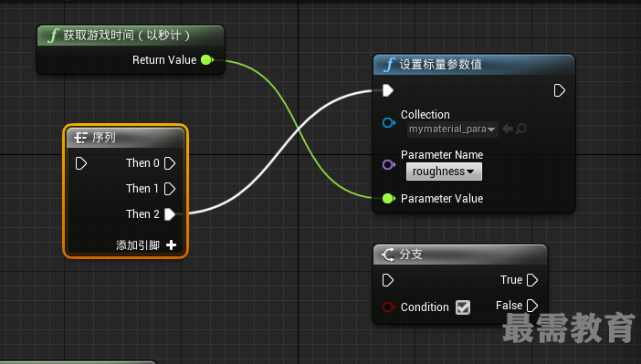Click 设置标量参数值 input execution pin
This screenshot has height=364, width=641.
tap(388, 90)
